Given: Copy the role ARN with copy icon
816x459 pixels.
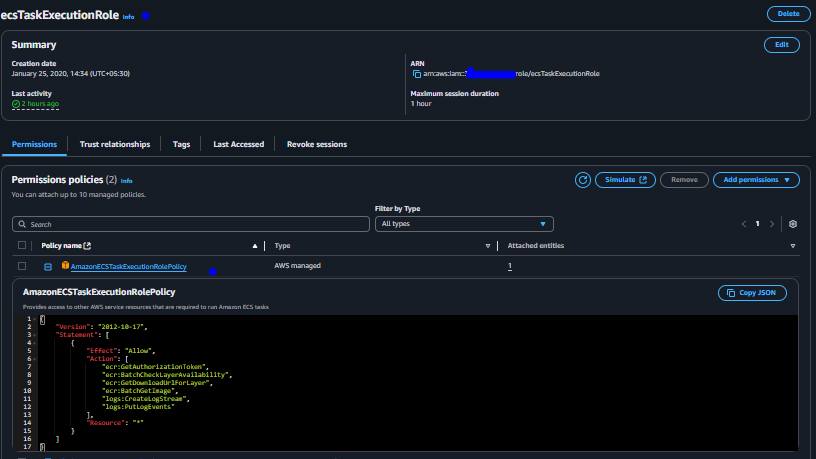Looking at the screenshot, I should pos(416,74).
